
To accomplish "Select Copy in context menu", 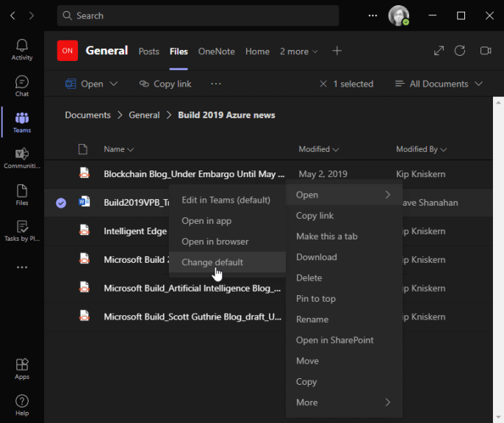I will click(344, 382).
